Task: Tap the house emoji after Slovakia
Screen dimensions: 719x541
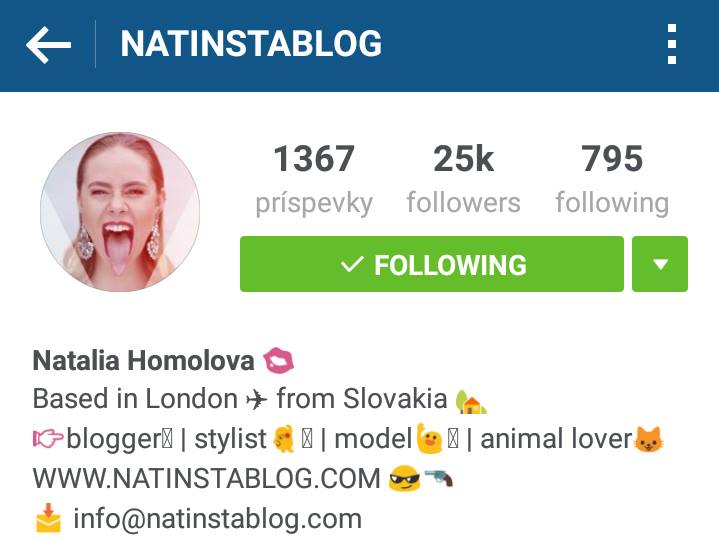Action: click(x=471, y=402)
